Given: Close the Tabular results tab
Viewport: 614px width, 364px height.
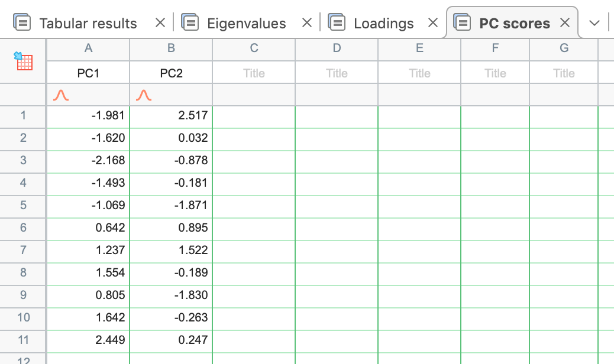Looking at the screenshot, I should pos(160,23).
